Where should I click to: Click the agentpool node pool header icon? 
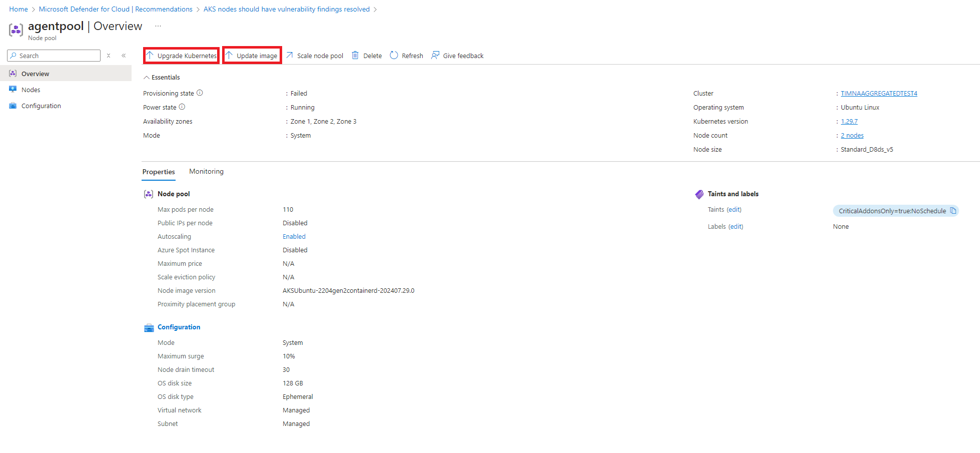(x=16, y=30)
